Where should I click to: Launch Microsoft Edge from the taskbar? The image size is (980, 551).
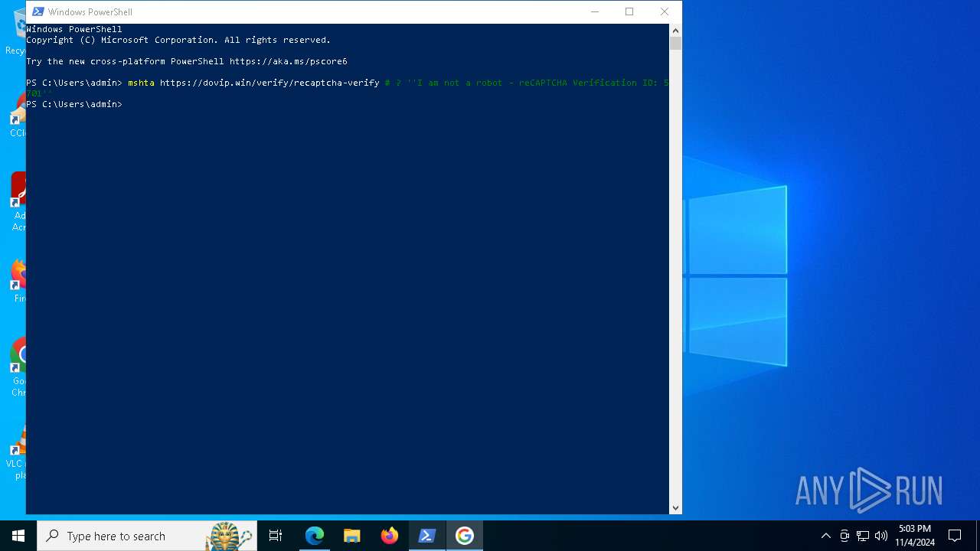[x=315, y=536]
